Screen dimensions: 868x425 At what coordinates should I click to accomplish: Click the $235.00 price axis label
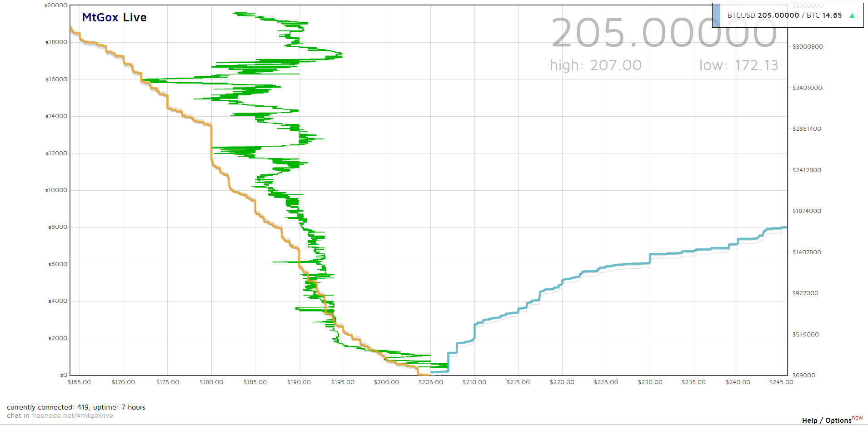694,382
